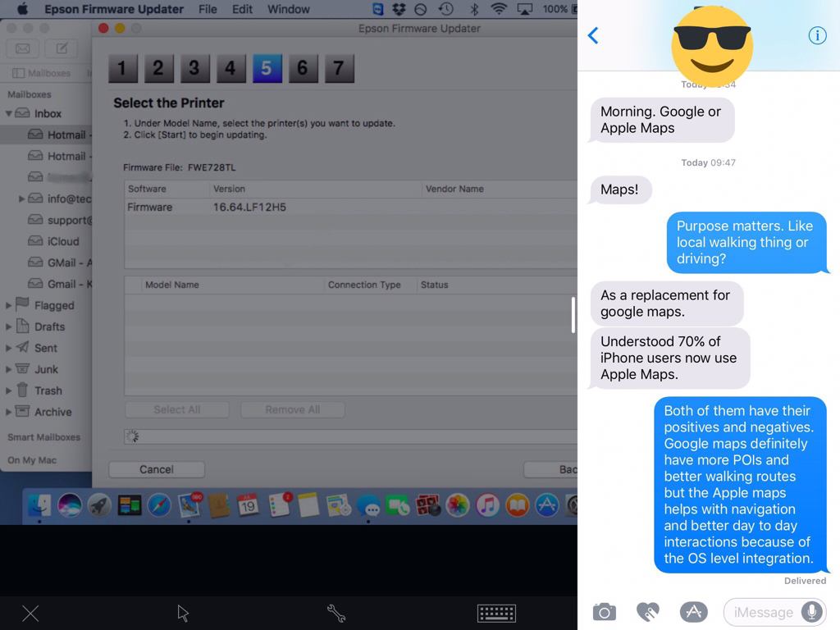Tap the mouse pointer mode icon
The width and height of the screenshot is (840, 630).
[183, 614]
